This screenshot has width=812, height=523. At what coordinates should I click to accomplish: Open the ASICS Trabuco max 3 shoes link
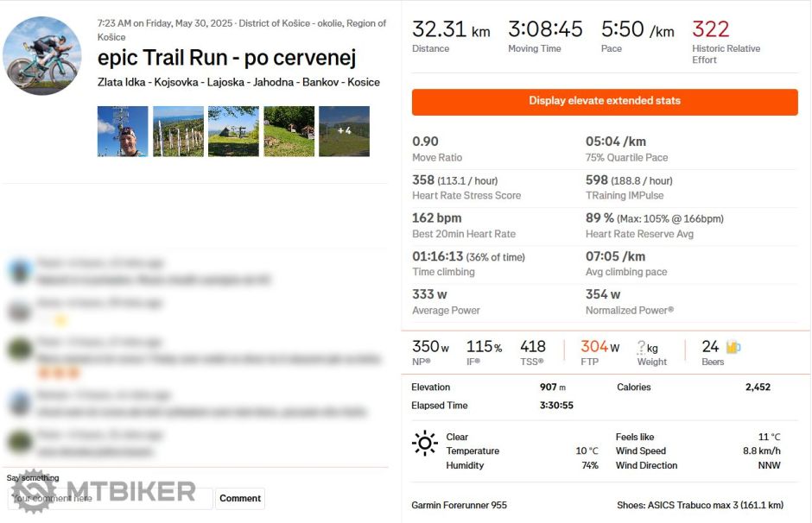(x=700, y=504)
